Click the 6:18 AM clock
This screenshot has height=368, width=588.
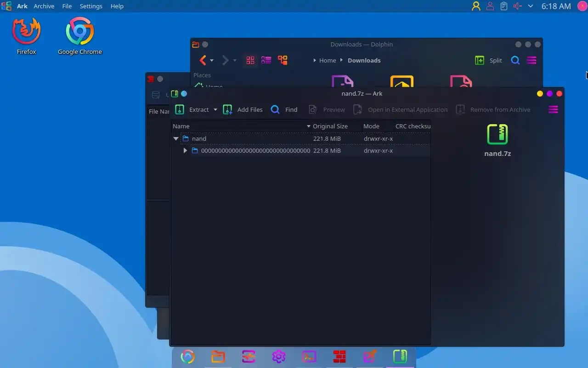pyautogui.click(x=556, y=6)
